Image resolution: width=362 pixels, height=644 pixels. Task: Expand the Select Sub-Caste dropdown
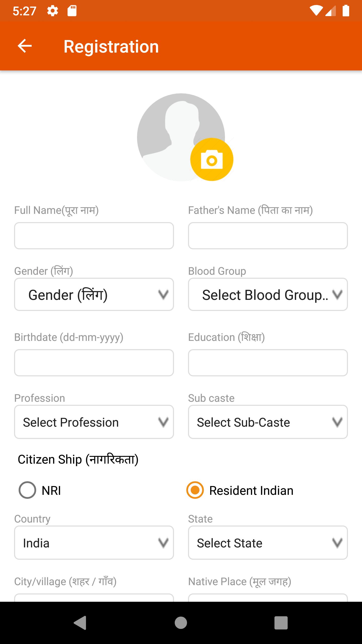point(268,422)
